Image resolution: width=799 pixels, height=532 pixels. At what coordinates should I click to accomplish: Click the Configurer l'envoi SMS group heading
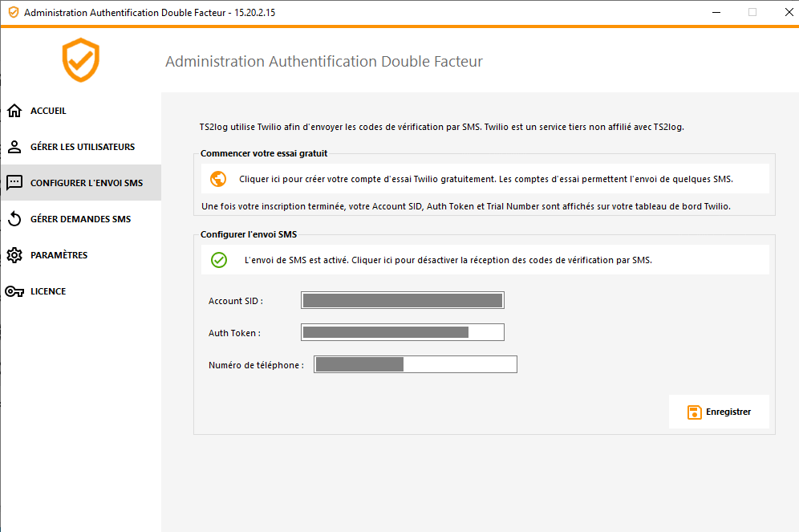[x=249, y=234]
